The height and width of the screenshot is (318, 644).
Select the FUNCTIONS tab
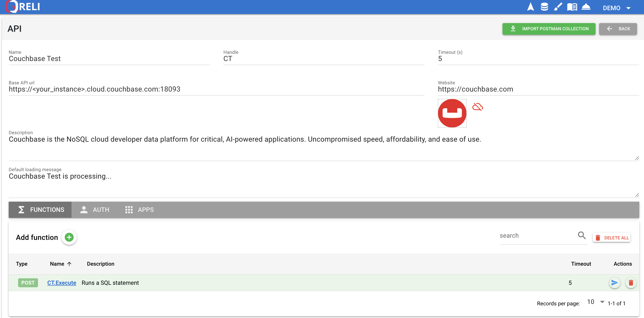pyautogui.click(x=40, y=210)
